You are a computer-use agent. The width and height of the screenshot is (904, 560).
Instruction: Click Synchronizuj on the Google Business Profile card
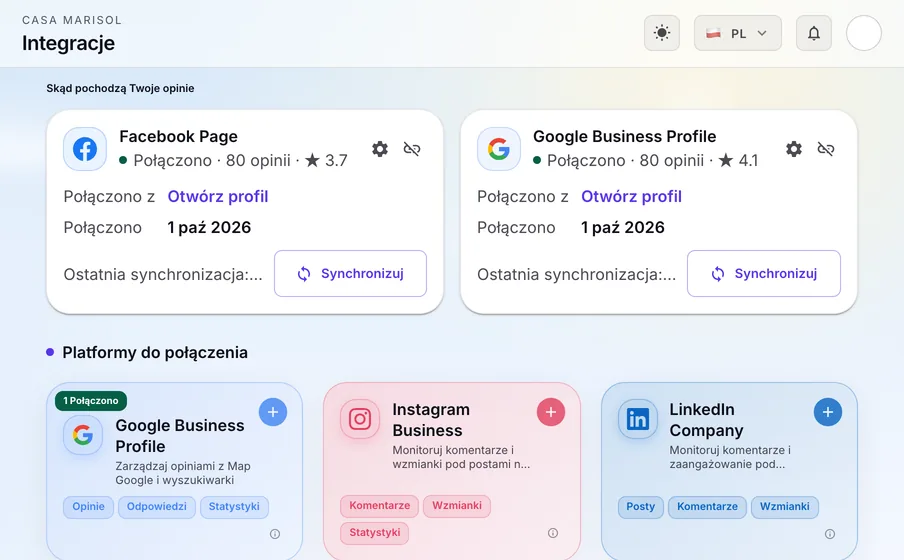tap(764, 273)
